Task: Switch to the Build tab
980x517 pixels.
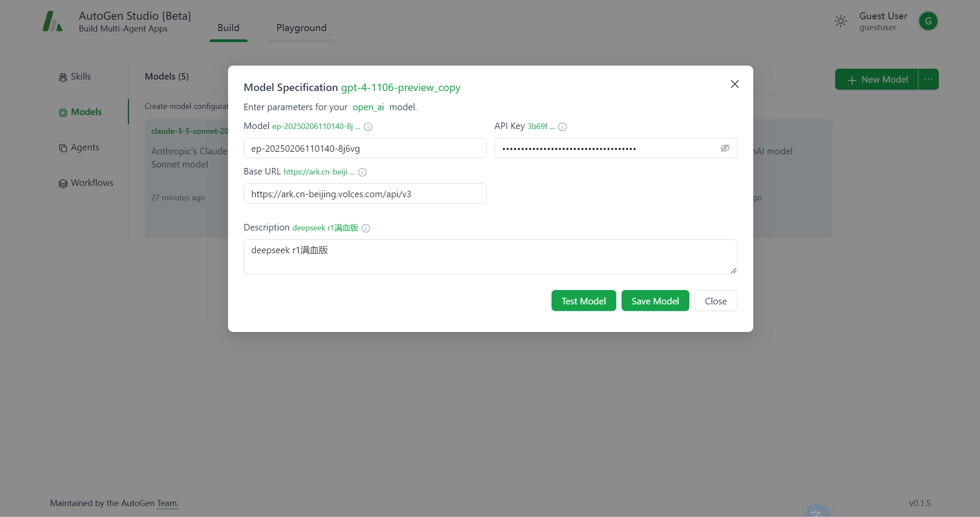Action: pos(228,28)
